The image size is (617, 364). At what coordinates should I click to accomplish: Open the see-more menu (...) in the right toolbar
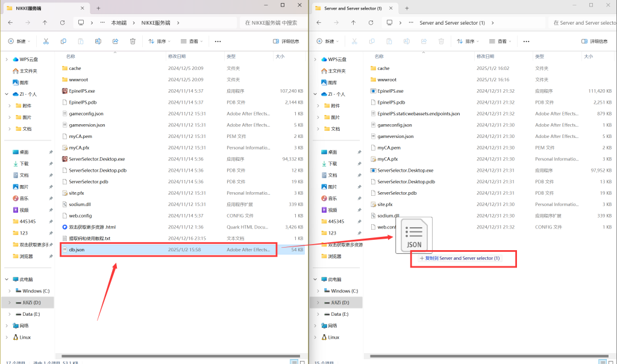(526, 41)
